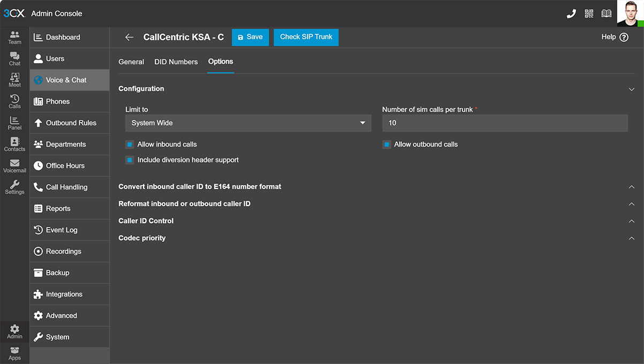Click the CallCentric KSA - C title

[184, 37]
